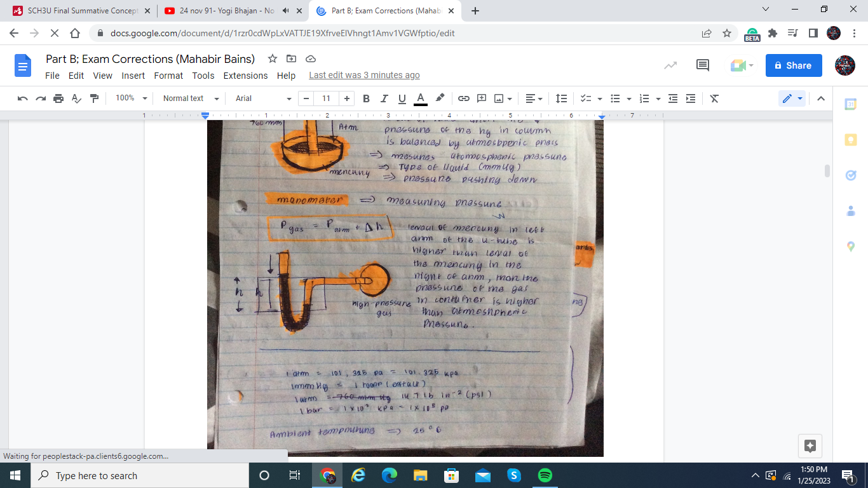Decrease font size with minus button
This screenshot has width=868, height=488.
(x=307, y=98)
